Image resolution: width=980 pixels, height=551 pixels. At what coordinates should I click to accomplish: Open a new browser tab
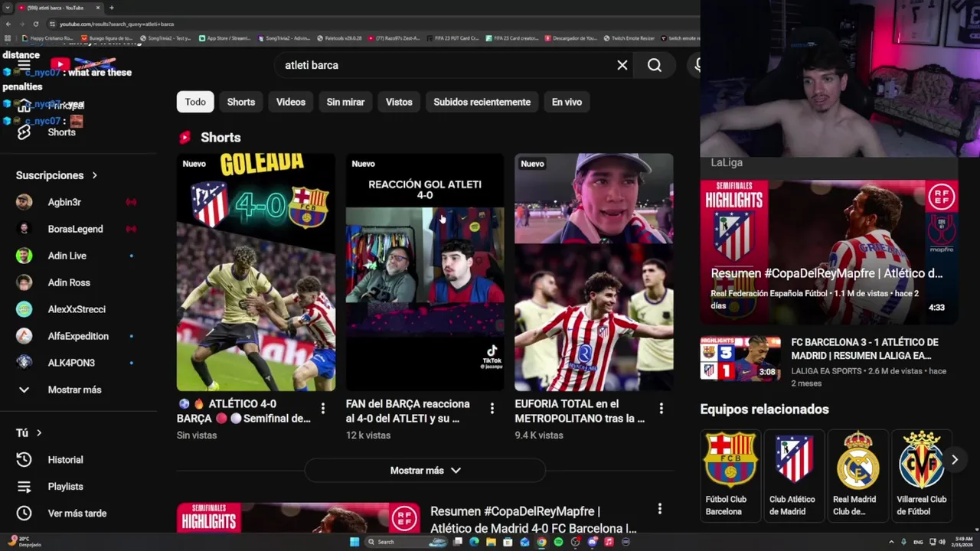coord(112,8)
